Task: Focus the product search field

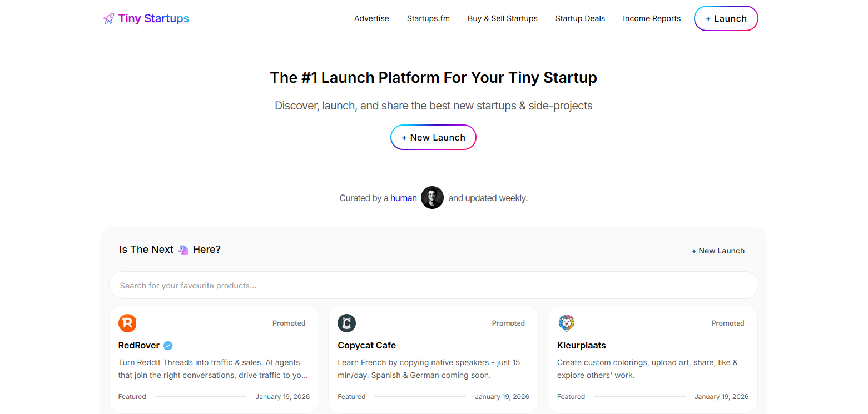Action: pos(434,285)
